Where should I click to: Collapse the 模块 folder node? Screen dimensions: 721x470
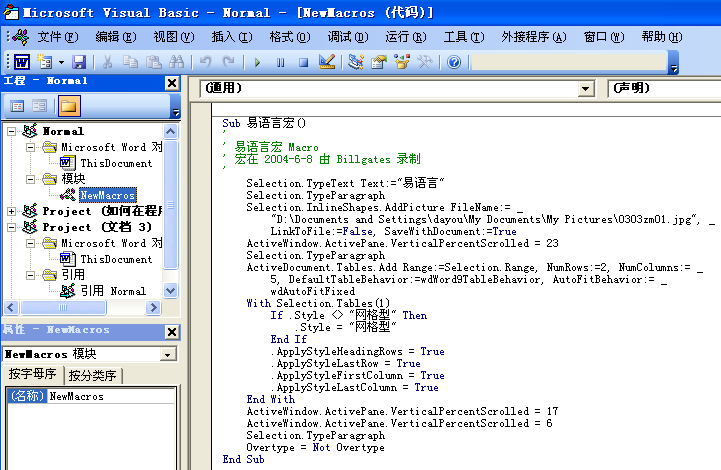point(30,179)
